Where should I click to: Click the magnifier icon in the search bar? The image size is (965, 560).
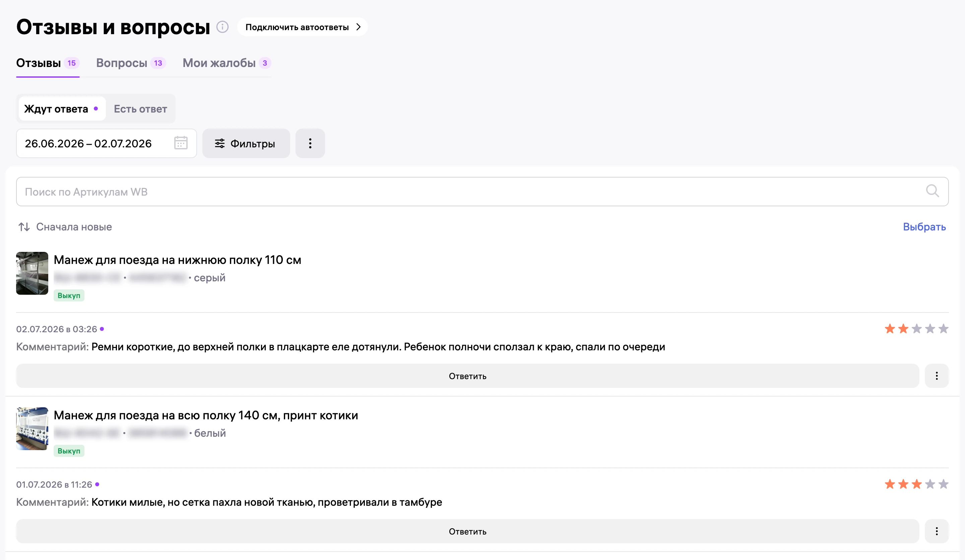pyautogui.click(x=932, y=191)
